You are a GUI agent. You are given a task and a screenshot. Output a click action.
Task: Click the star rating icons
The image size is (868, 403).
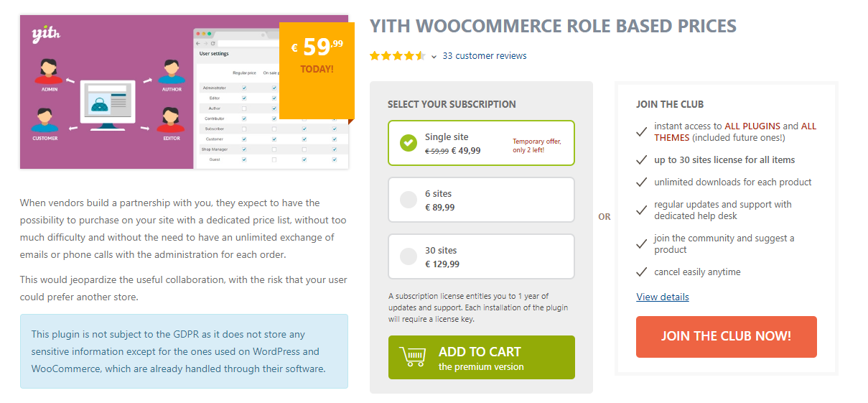click(397, 56)
